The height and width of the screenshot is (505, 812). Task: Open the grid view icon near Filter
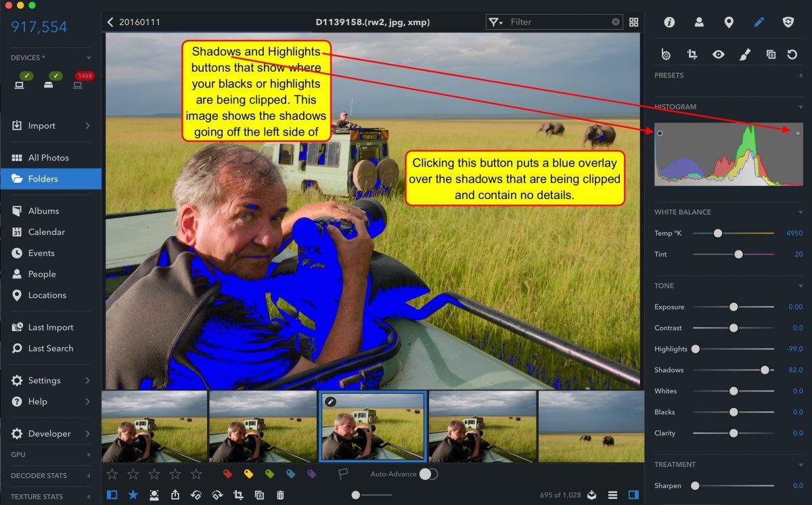pos(634,22)
